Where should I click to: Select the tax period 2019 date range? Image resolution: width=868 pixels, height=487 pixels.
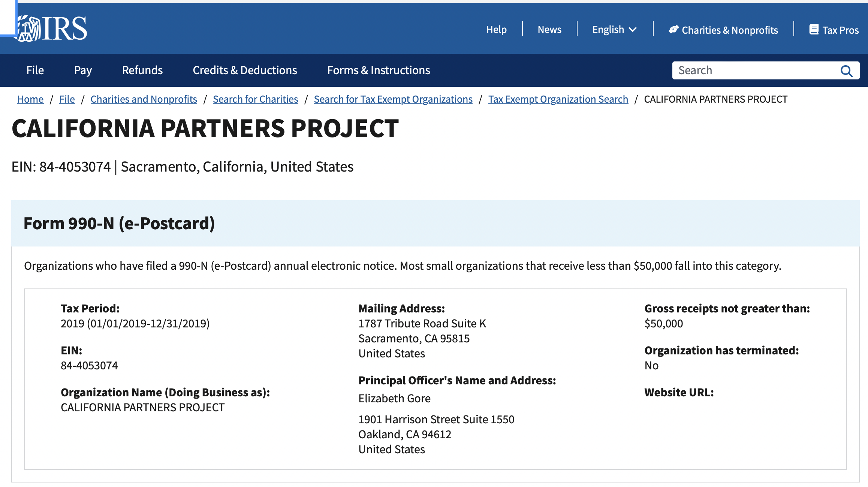(x=135, y=323)
